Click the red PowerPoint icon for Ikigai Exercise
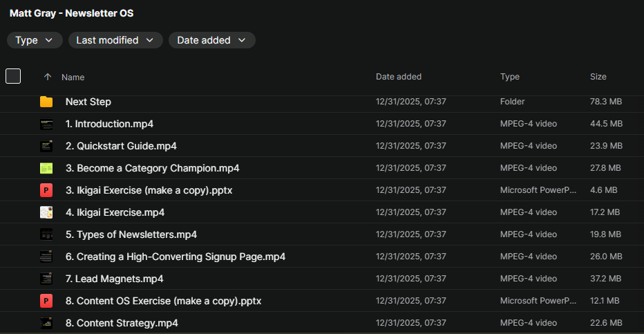Image resolution: width=644 pixels, height=334 pixels. 46,190
